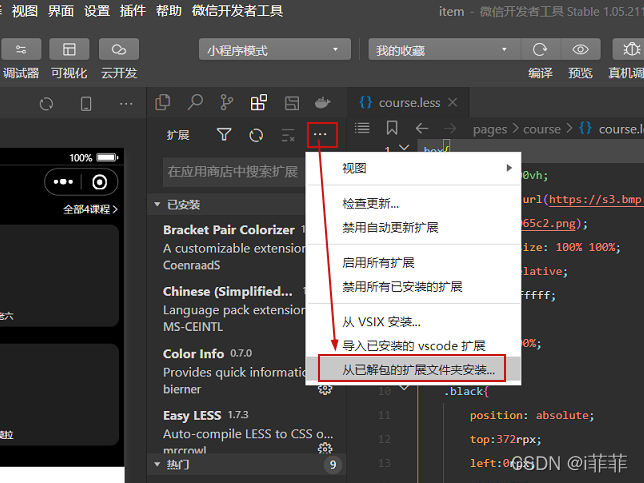The width and height of the screenshot is (644, 483).
Task: Click the simulator refresh icon
Action: point(46,104)
